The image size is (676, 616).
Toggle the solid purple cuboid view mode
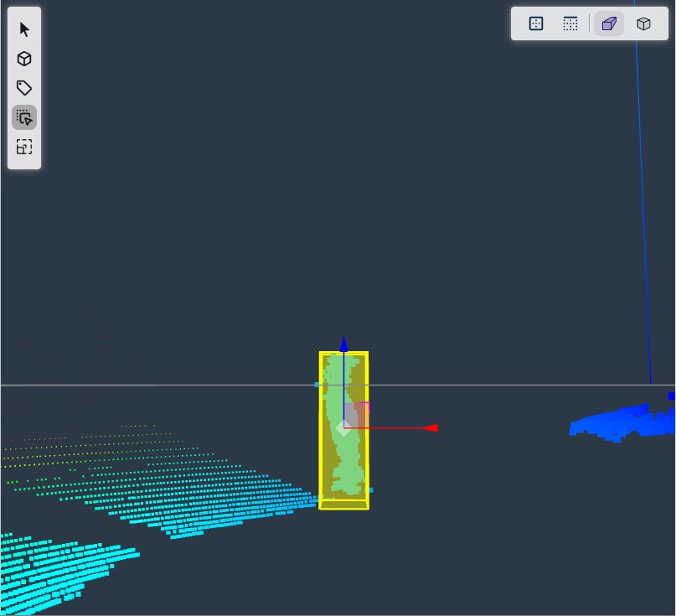(x=609, y=23)
